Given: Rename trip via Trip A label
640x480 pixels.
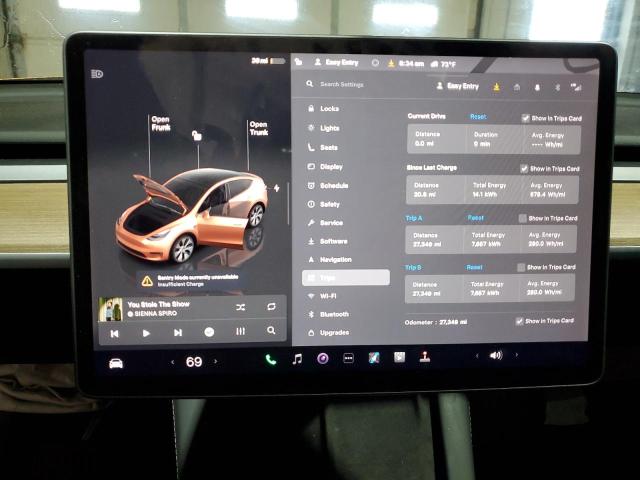Looking at the screenshot, I should pyautogui.click(x=414, y=218).
